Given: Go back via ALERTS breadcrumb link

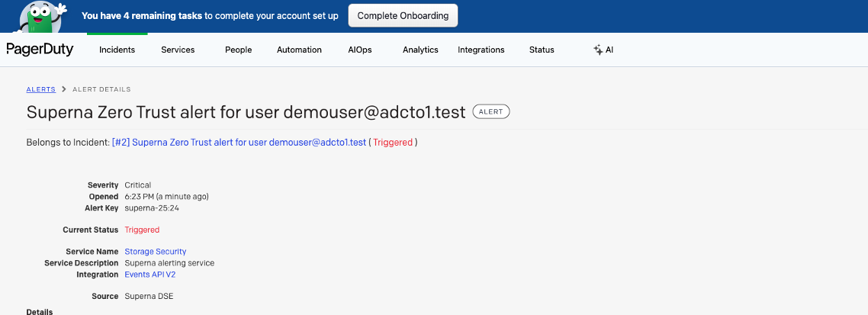Looking at the screenshot, I should click(41, 89).
